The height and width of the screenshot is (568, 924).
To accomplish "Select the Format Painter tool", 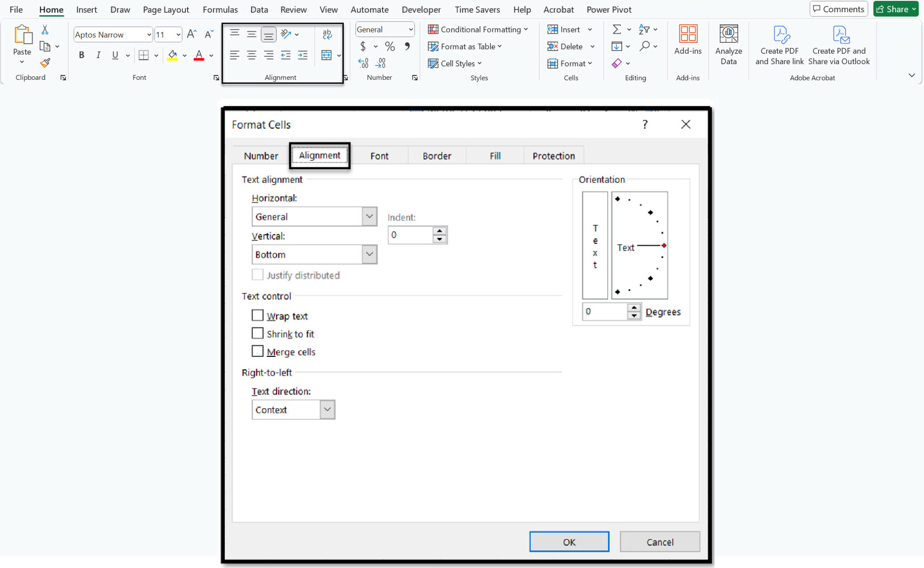I will (45, 63).
